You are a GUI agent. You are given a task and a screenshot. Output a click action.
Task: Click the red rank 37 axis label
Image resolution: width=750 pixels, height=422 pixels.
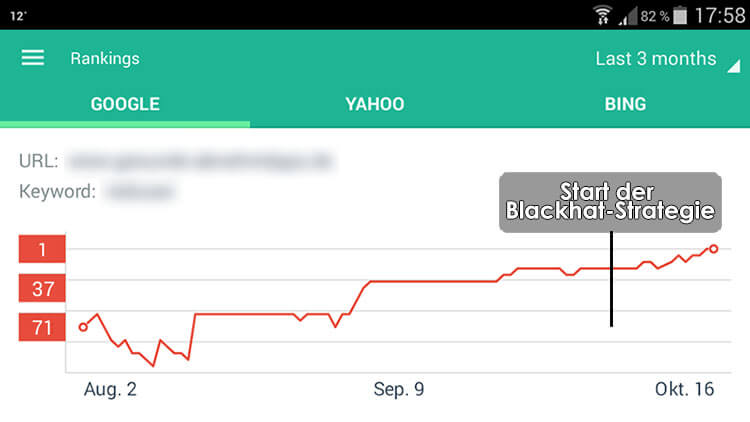[42, 289]
